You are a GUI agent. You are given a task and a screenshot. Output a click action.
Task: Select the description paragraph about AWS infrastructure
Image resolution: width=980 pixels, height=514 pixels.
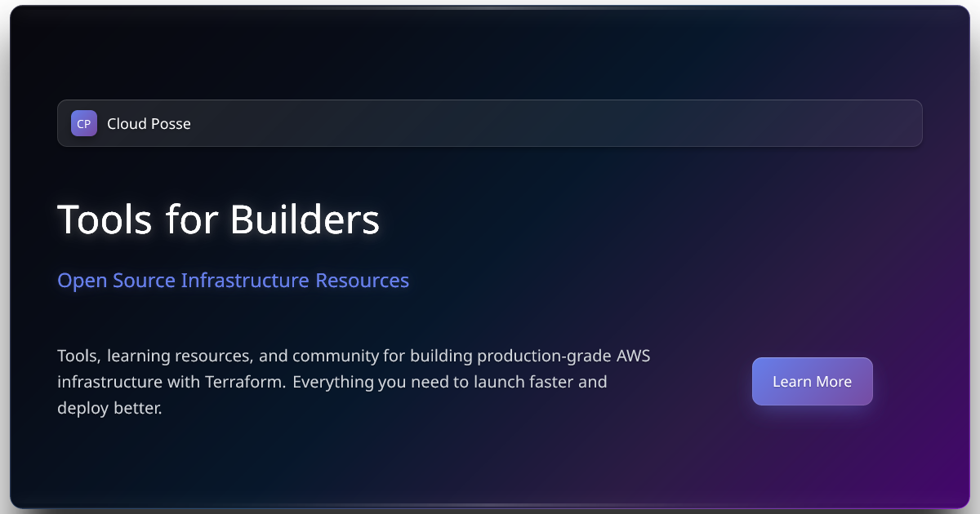(x=354, y=381)
